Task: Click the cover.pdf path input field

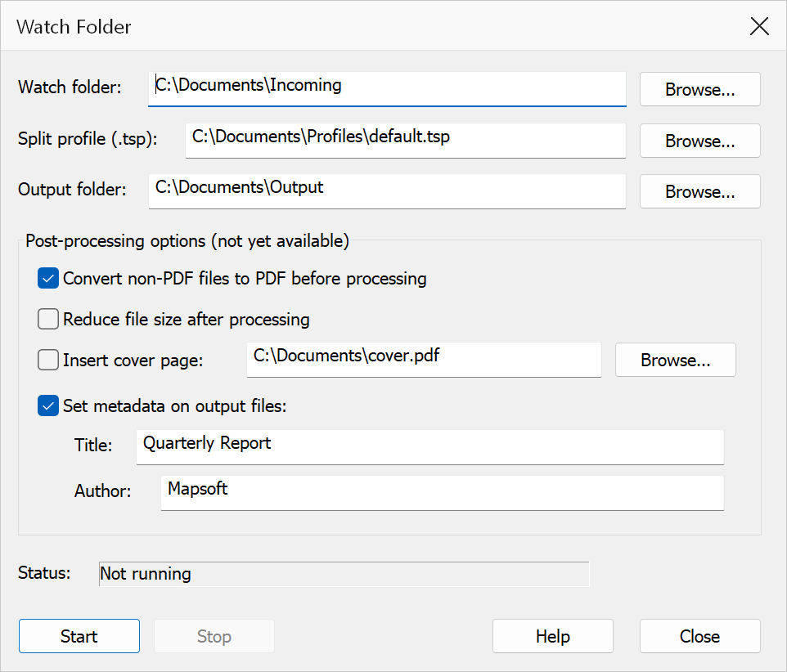Action: 424,360
